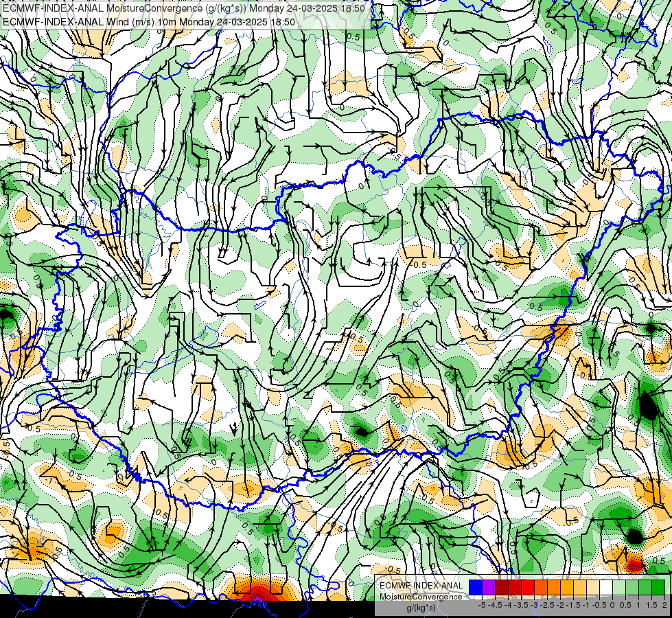Click the MoistureConvergence title line at top
The height and width of the screenshot is (618, 672).
184,8
